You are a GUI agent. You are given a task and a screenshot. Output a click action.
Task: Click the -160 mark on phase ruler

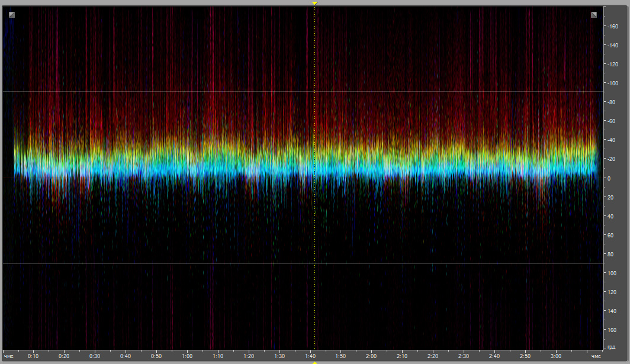coord(612,26)
